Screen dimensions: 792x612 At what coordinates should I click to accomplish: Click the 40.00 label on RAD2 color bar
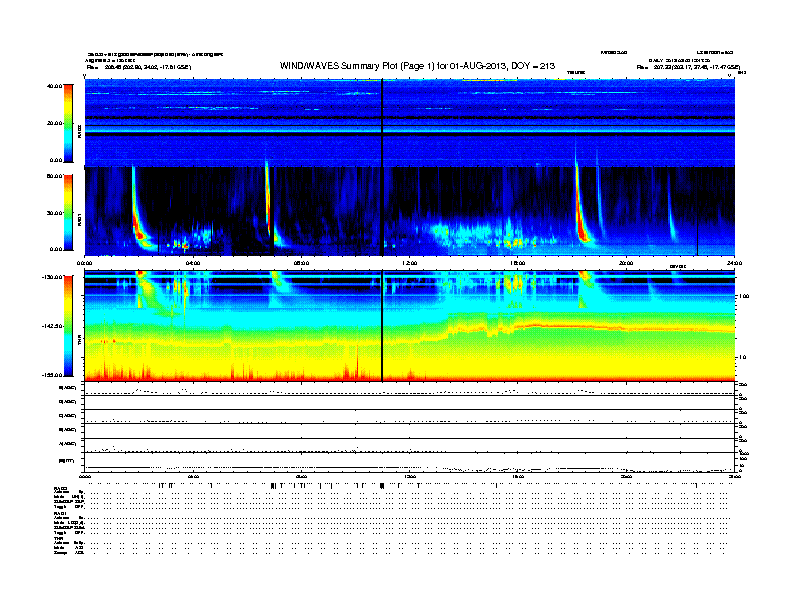[54, 86]
